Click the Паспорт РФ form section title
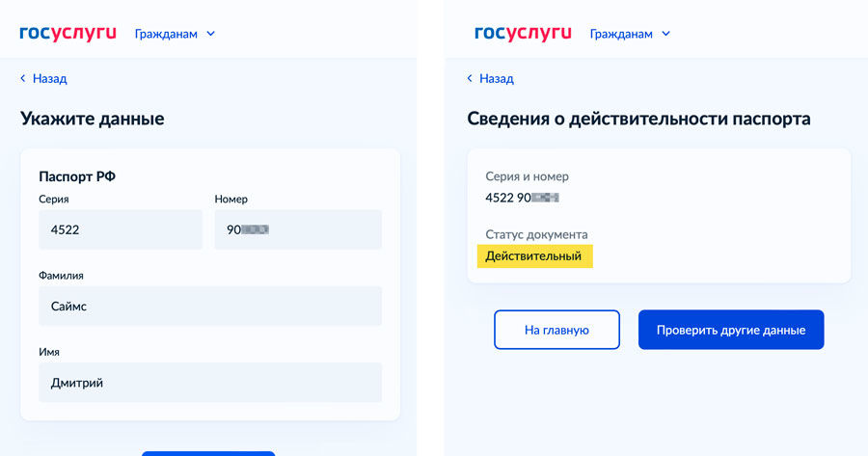 click(77, 176)
